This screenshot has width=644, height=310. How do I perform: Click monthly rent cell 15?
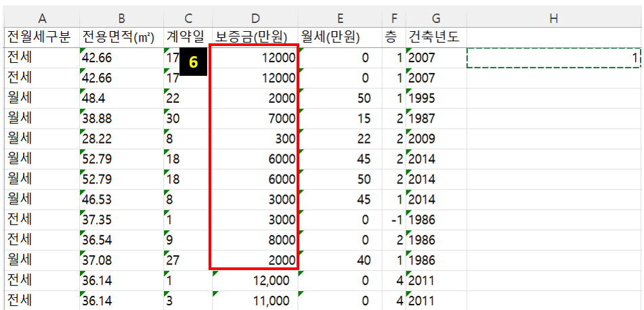point(340,118)
